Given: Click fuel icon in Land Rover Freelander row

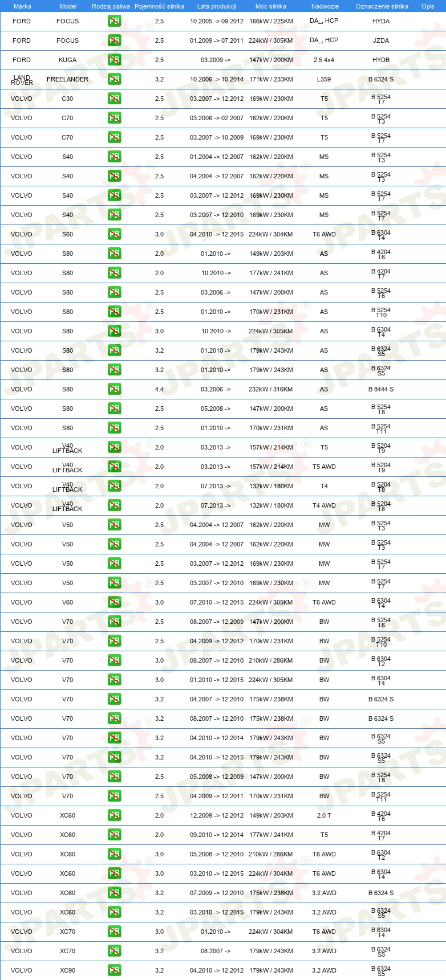Looking at the screenshot, I should [x=114, y=79].
